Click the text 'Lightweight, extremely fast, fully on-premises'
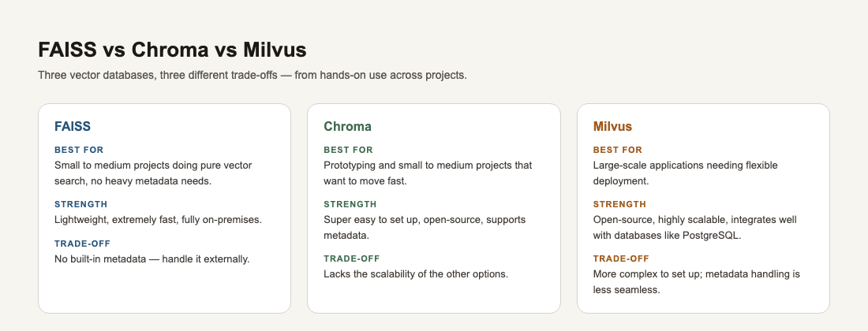The image size is (868, 331). coord(158,220)
